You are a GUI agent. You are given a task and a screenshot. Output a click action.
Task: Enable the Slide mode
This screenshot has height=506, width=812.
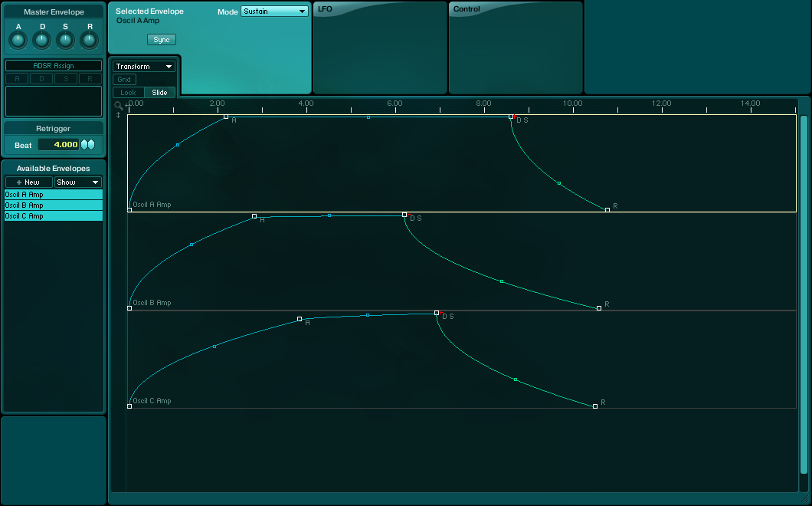click(x=159, y=92)
